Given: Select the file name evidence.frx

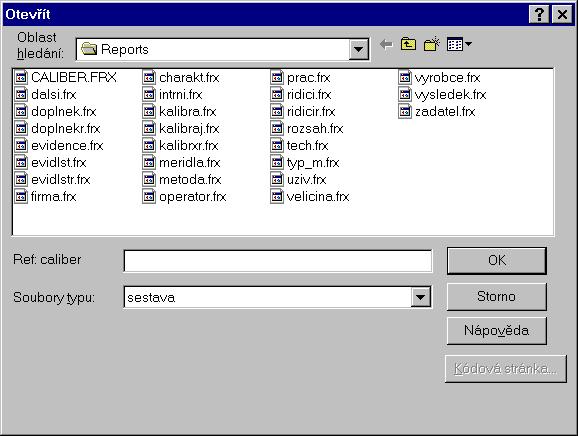Looking at the screenshot, I should coord(67,146).
